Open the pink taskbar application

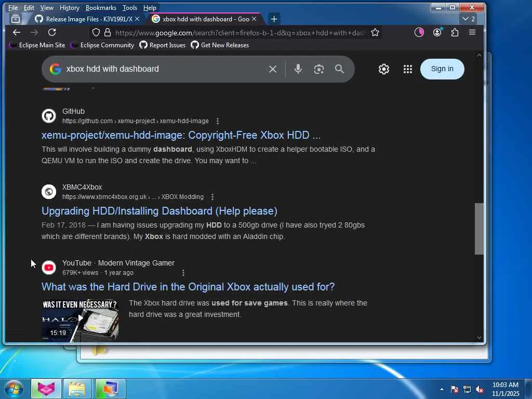coord(46,389)
